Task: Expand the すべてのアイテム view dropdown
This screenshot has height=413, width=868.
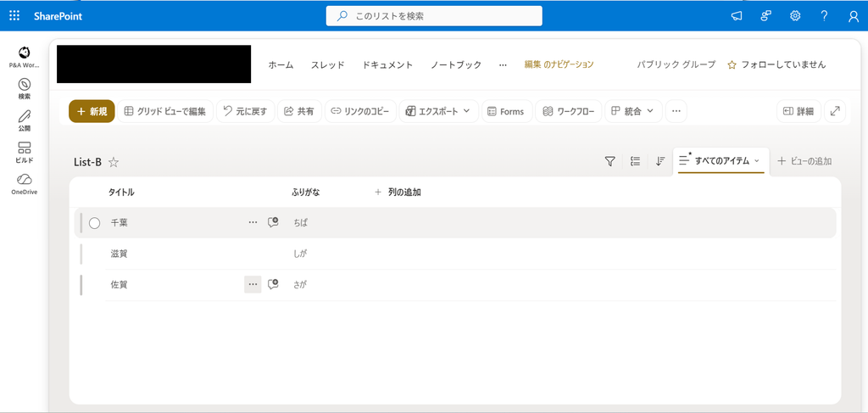Action: [x=721, y=161]
